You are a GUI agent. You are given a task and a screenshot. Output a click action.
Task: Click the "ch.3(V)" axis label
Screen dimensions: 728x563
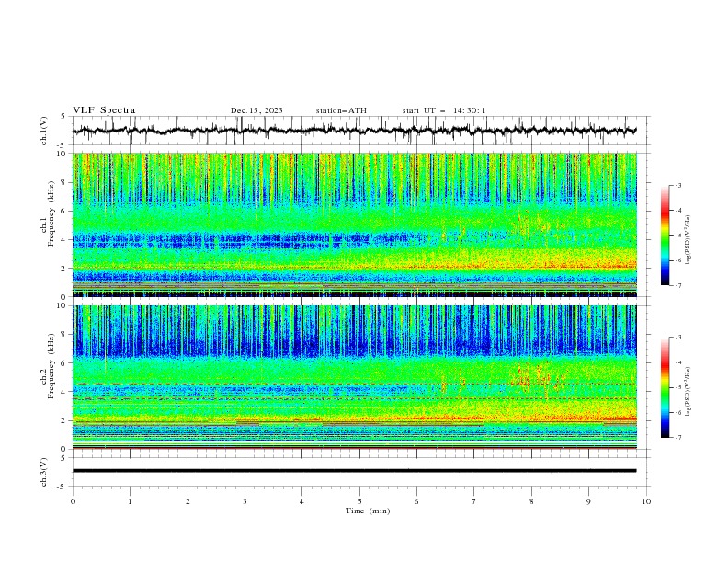pos(44,472)
